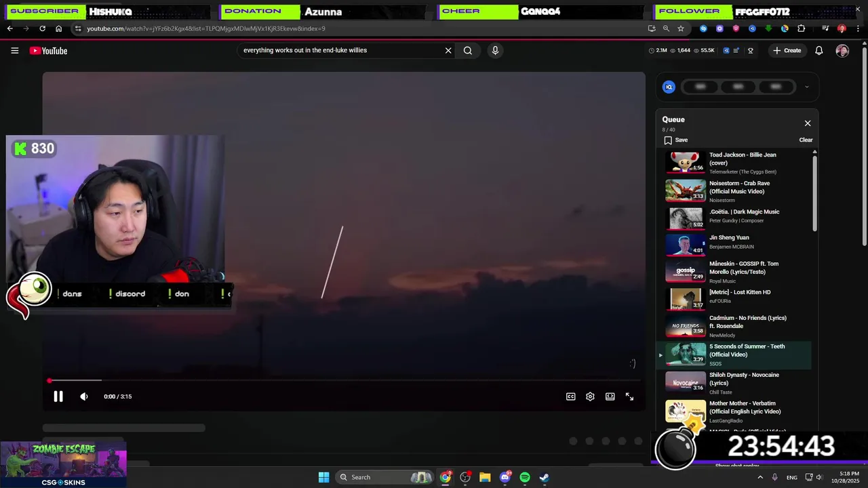This screenshot has width=868, height=488.
Task: Close the Queue panel
Action: 808,123
